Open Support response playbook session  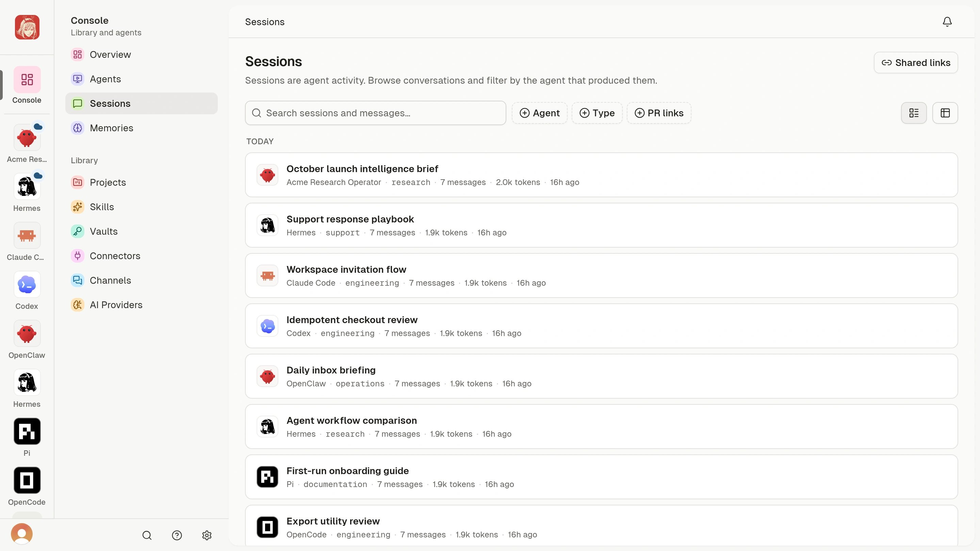tap(602, 225)
